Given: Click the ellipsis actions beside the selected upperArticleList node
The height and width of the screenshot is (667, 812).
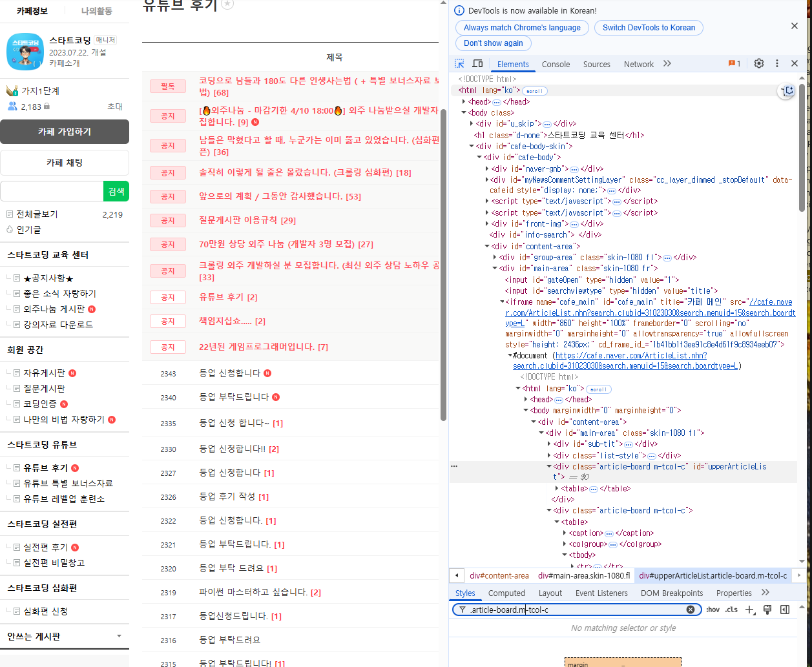Looking at the screenshot, I should 454,466.
